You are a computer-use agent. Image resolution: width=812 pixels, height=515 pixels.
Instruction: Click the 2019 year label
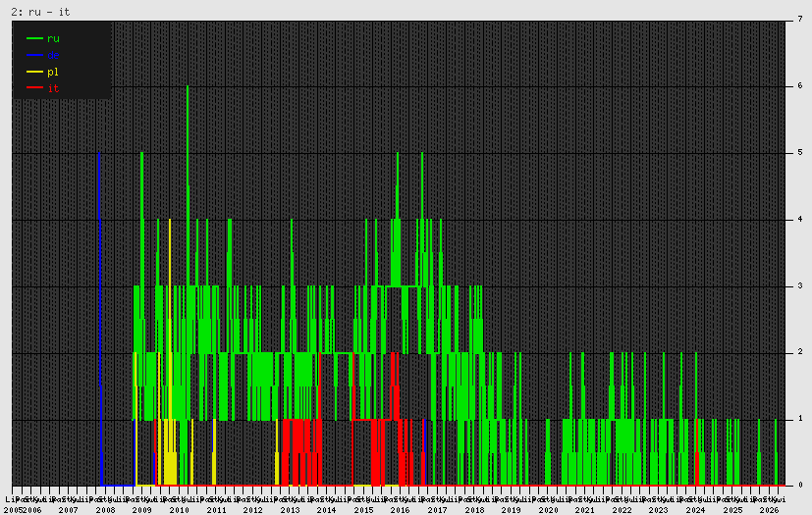(512, 510)
